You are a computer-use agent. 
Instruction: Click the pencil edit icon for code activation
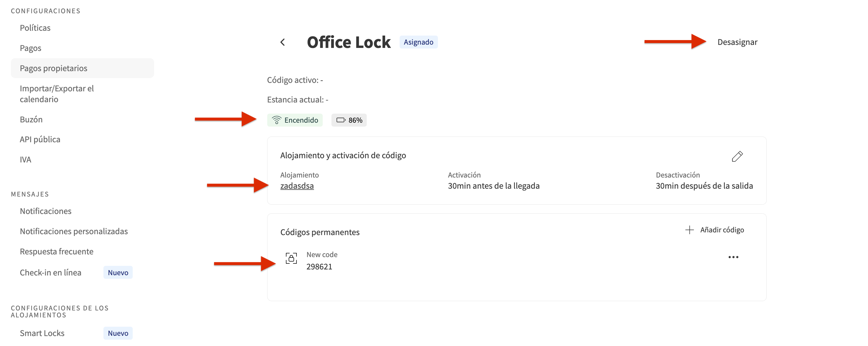pyautogui.click(x=737, y=156)
